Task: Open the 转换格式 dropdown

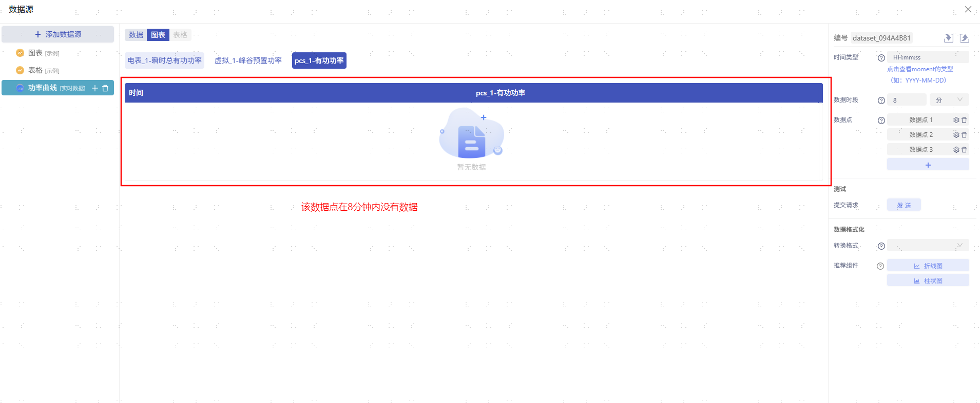Action: click(x=928, y=246)
